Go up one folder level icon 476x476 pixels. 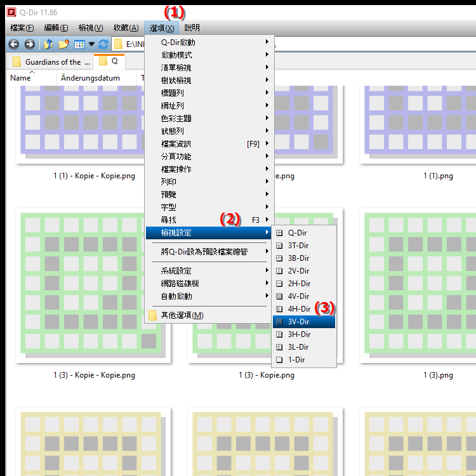[49, 44]
